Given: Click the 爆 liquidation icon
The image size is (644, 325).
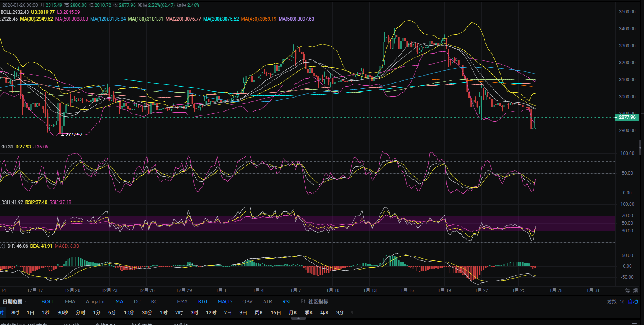Looking at the screenshot, I should [x=636, y=290].
